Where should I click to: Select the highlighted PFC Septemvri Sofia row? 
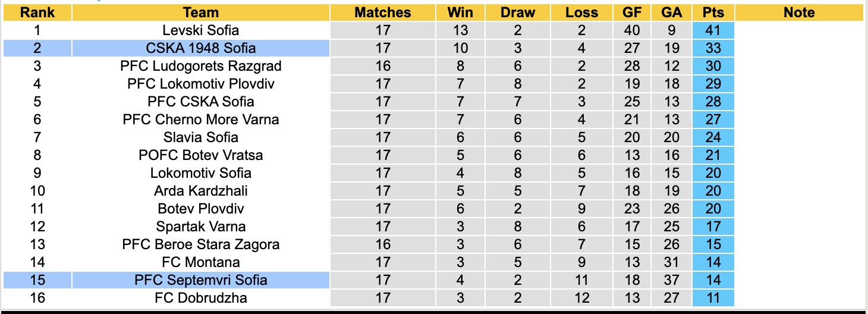pyautogui.click(x=201, y=280)
